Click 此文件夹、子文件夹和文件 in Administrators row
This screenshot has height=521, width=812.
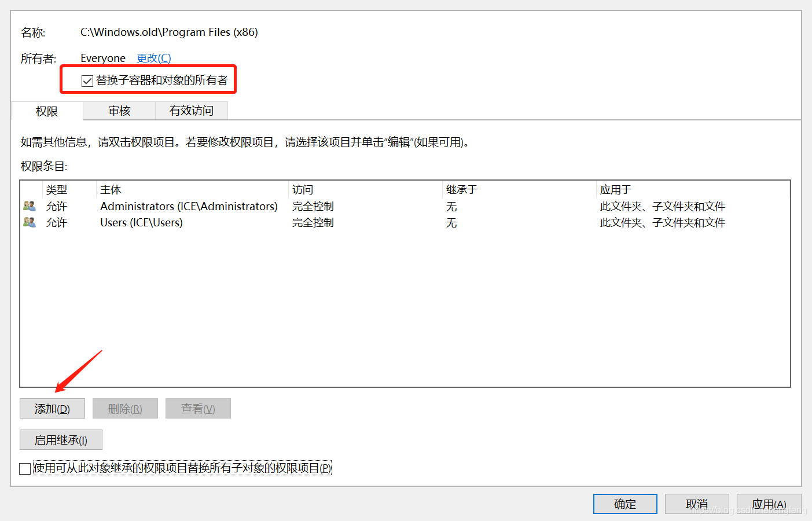[x=663, y=206]
